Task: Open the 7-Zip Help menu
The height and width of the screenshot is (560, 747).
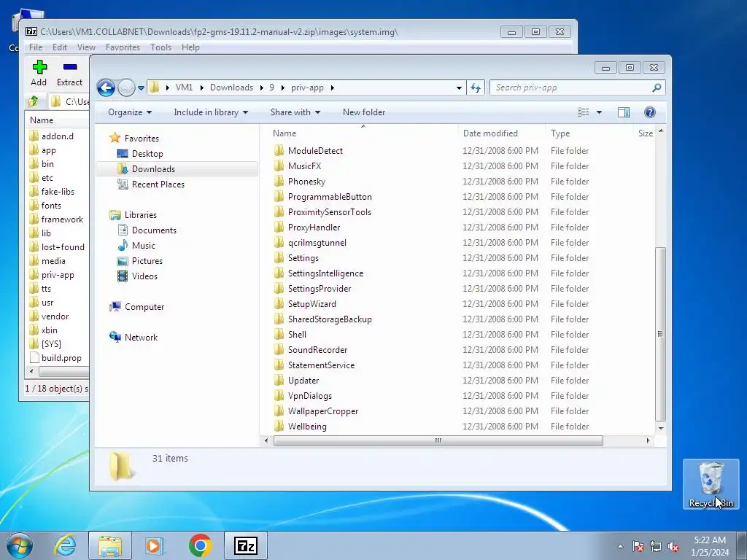Action: [x=190, y=47]
